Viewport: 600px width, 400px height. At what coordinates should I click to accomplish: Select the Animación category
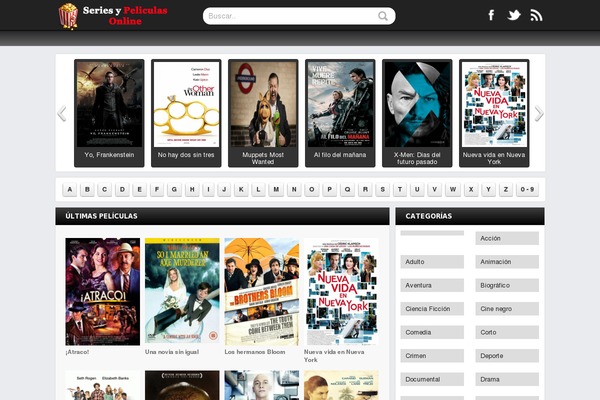click(x=507, y=262)
